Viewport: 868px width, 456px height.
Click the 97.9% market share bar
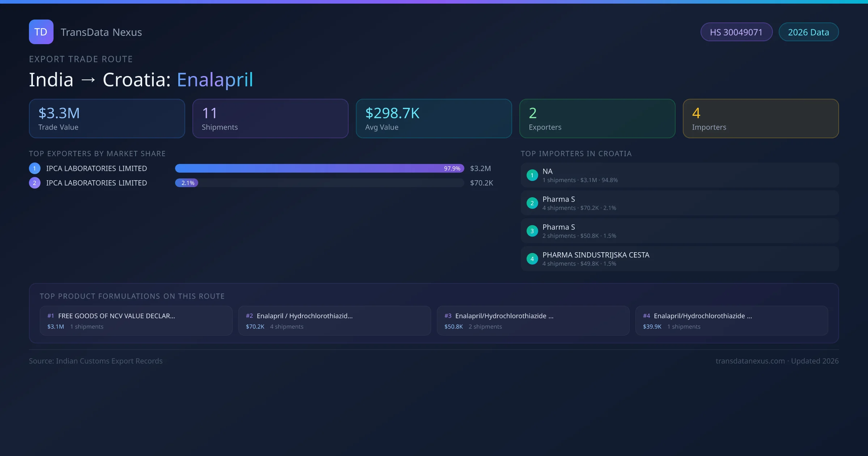click(319, 168)
